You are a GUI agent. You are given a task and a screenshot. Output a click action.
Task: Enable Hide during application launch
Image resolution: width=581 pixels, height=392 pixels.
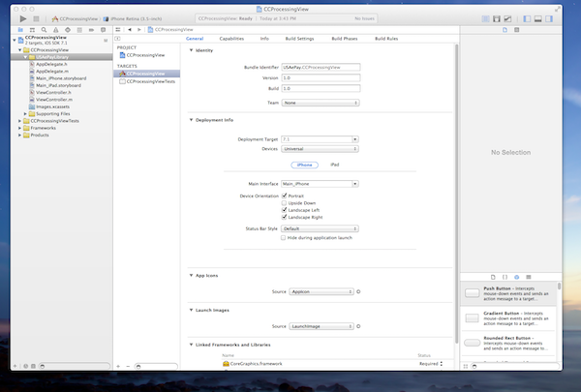[x=284, y=237]
